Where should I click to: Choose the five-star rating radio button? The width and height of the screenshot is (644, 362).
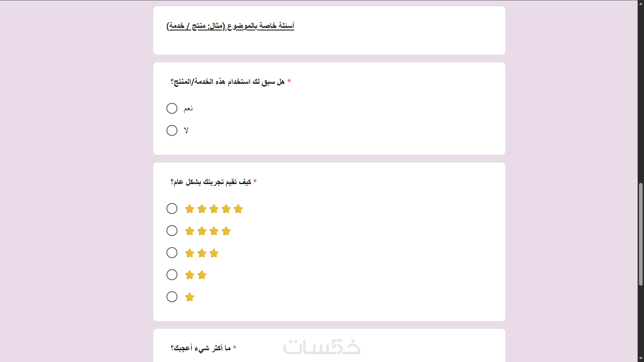pos(172,208)
